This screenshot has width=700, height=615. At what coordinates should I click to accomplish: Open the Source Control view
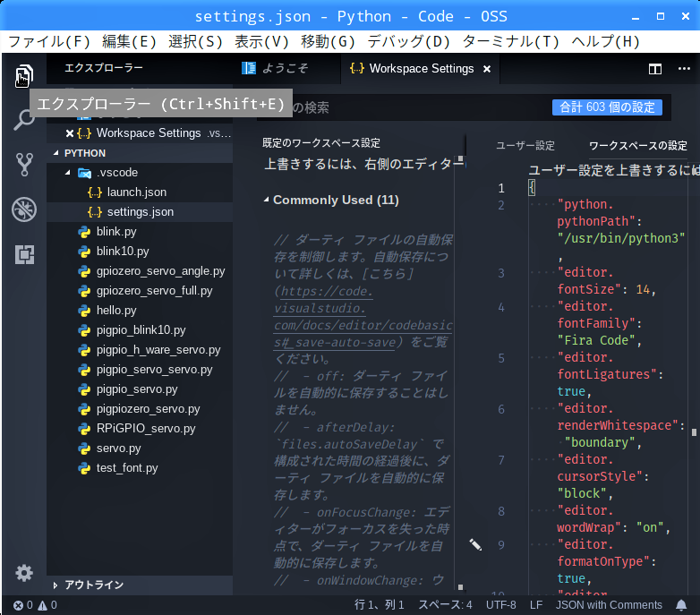(24, 165)
